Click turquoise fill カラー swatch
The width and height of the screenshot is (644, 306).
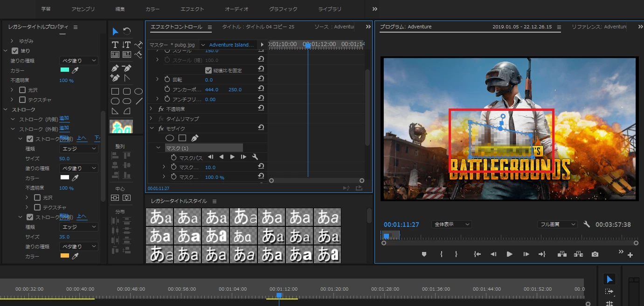65,70
